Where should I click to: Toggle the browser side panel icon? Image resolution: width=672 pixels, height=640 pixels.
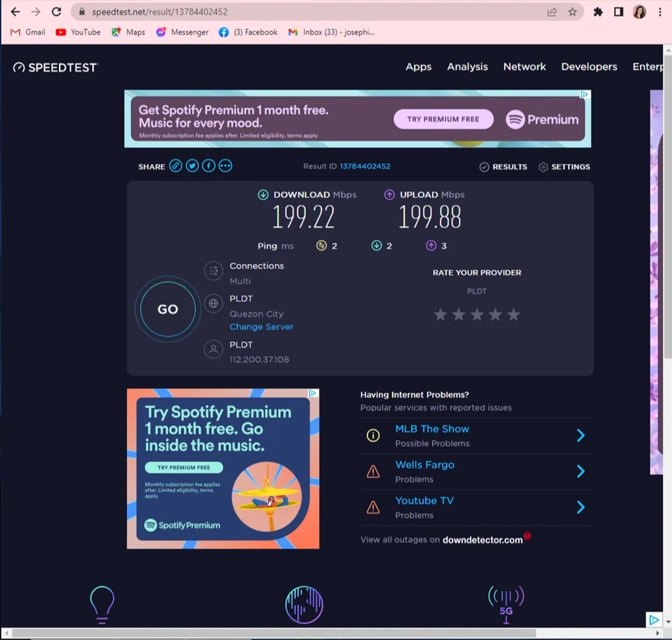click(618, 12)
